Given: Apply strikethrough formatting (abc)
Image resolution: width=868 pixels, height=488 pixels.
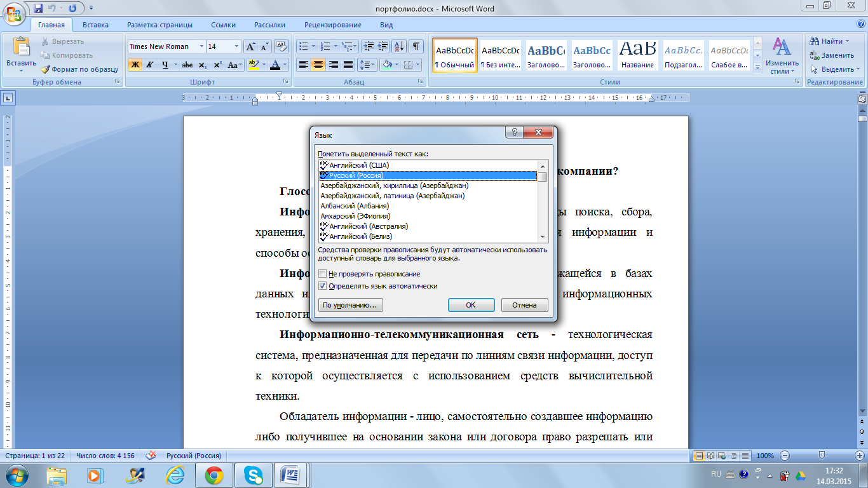Looking at the screenshot, I should (x=187, y=65).
